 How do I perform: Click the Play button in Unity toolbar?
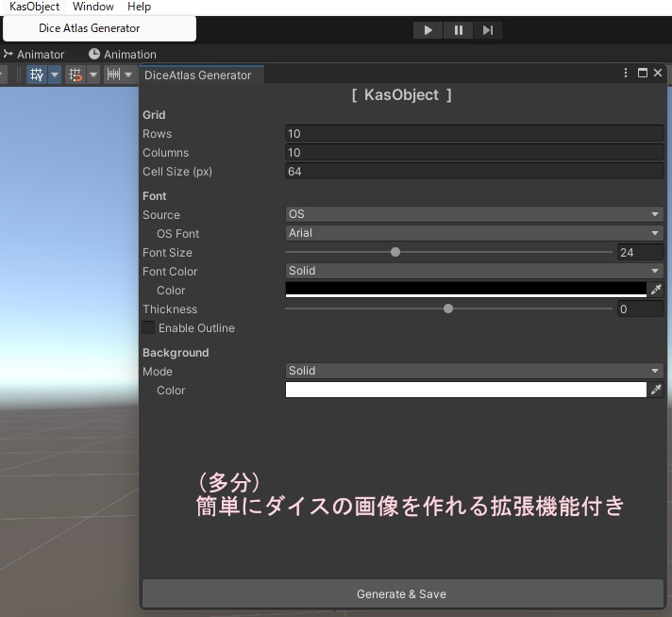[x=428, y=30]
